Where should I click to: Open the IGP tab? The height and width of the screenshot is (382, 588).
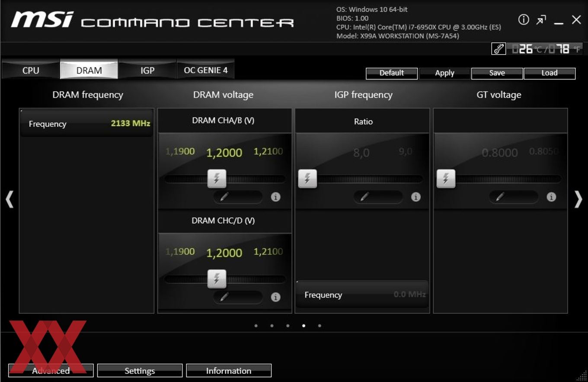(x=147, y=70)
